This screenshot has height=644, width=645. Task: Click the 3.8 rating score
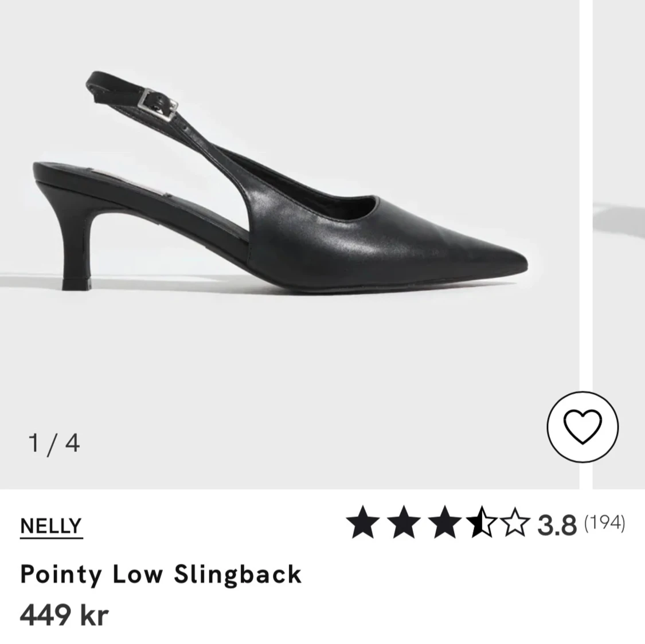[557, 525]
